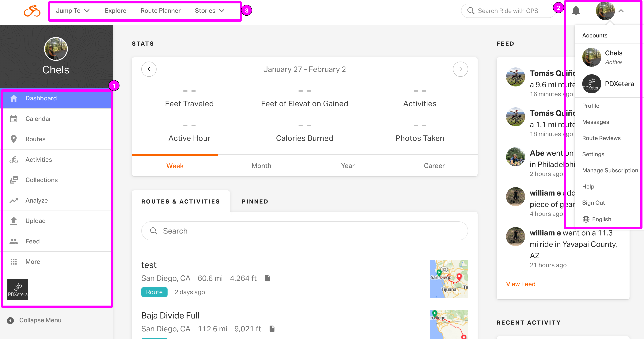Click the Upload arrow icon
The image size is (644, 339).
tap(14, 220)
